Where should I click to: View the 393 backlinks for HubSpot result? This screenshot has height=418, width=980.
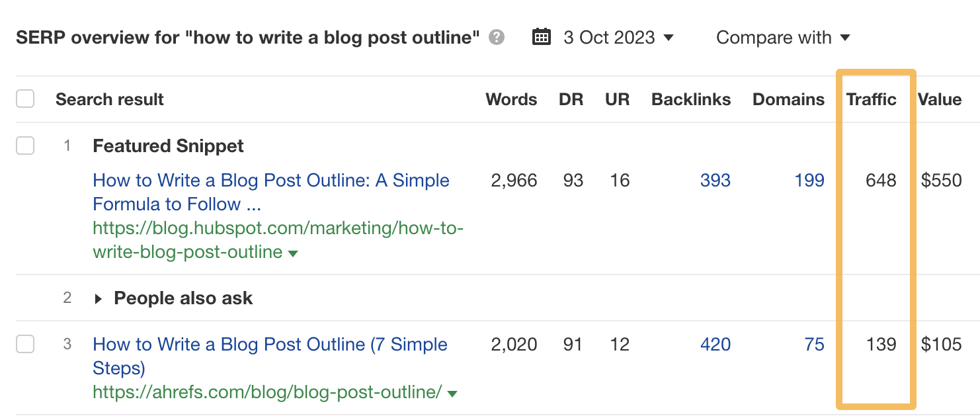715,180
